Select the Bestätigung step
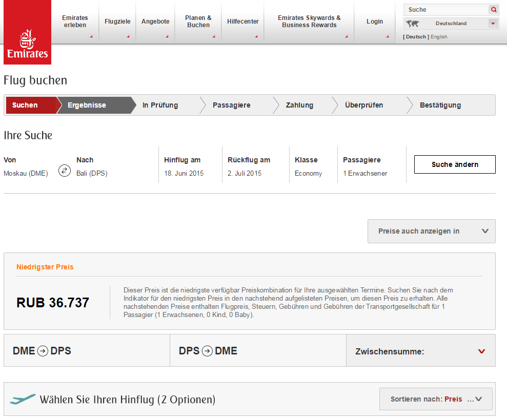The height and width of the screenshot is (420, 507). pos(440,105)
